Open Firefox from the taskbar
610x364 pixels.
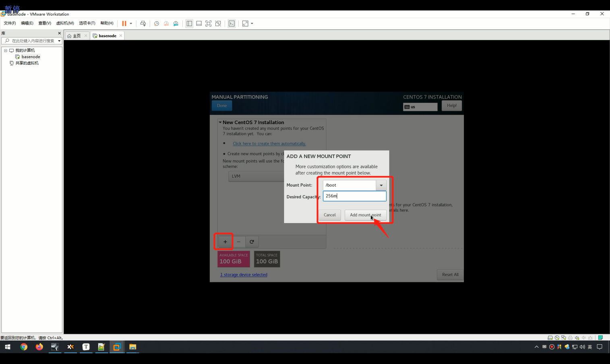point(39,347)
